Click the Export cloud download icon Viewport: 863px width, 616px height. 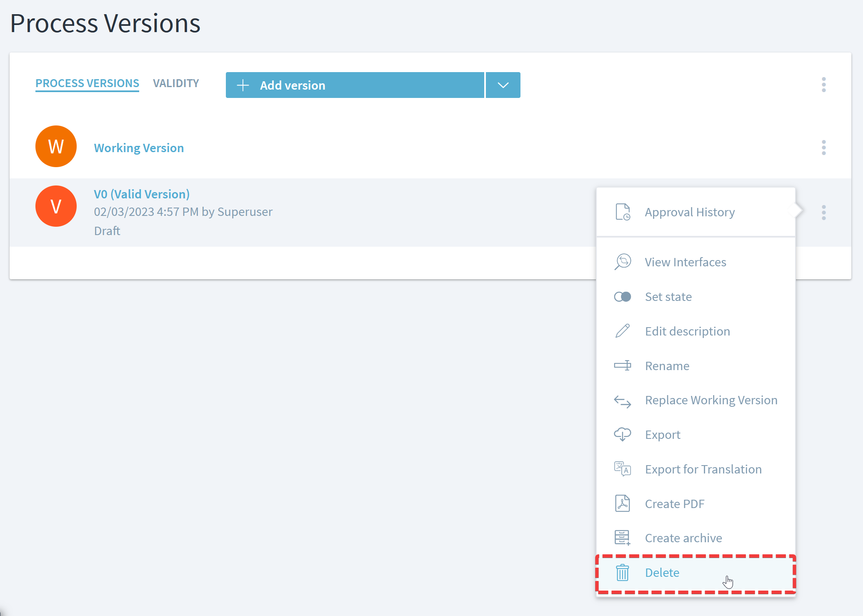point(623,434)
